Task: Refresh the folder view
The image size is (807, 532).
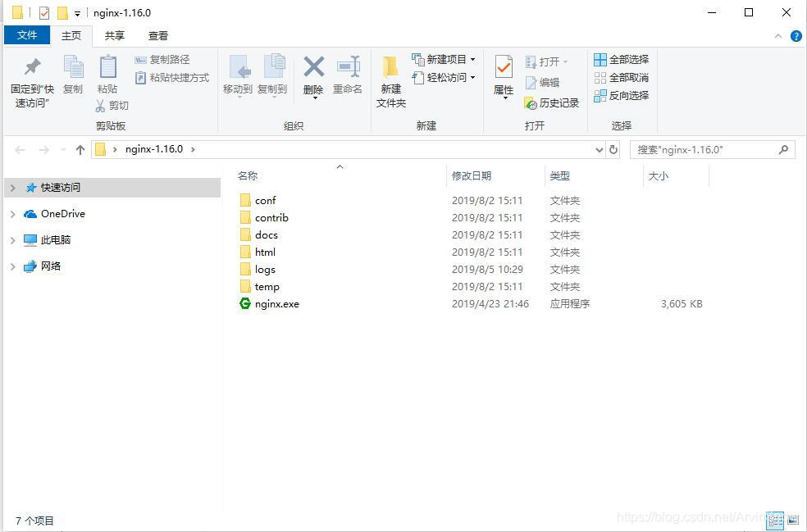Action: (x=613, y=150)
